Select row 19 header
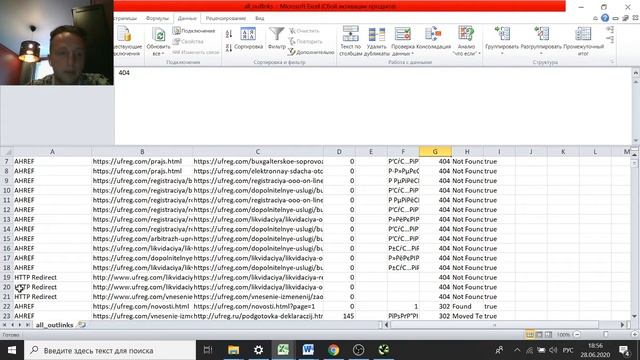This screenshot has height=360, width=640. (7, 278)
